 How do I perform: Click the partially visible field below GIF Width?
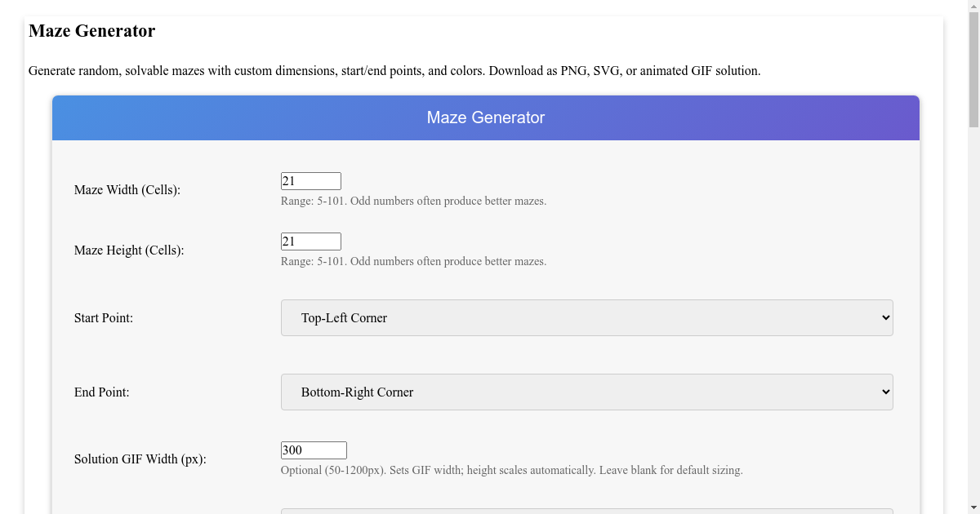[x=586, y=512]
